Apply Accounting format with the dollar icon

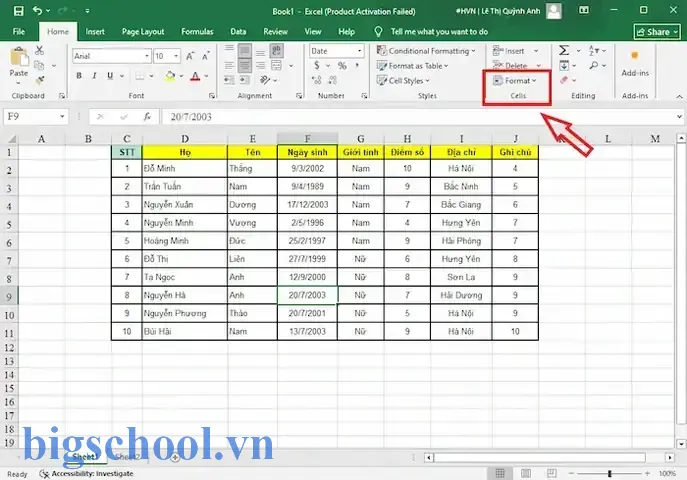pos(317,66)
